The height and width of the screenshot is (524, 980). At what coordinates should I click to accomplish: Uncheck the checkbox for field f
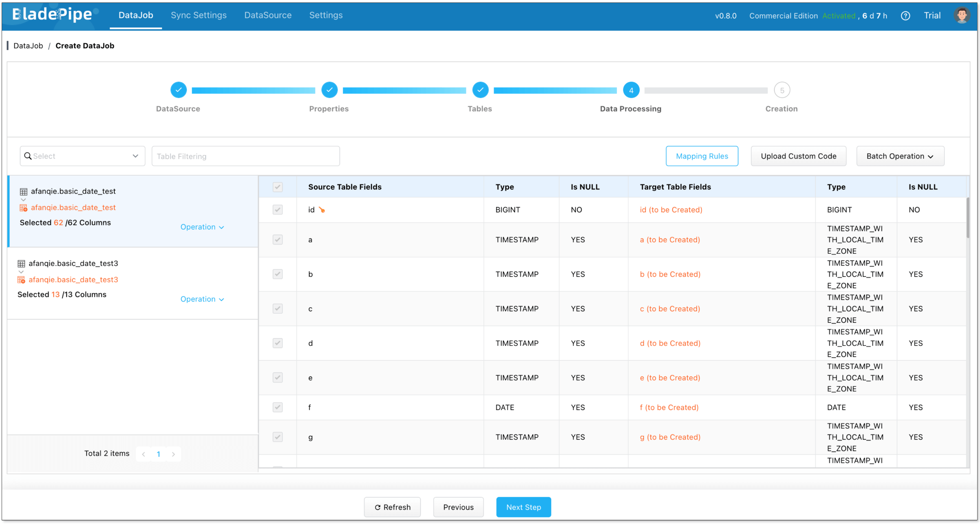click(278, 407)
